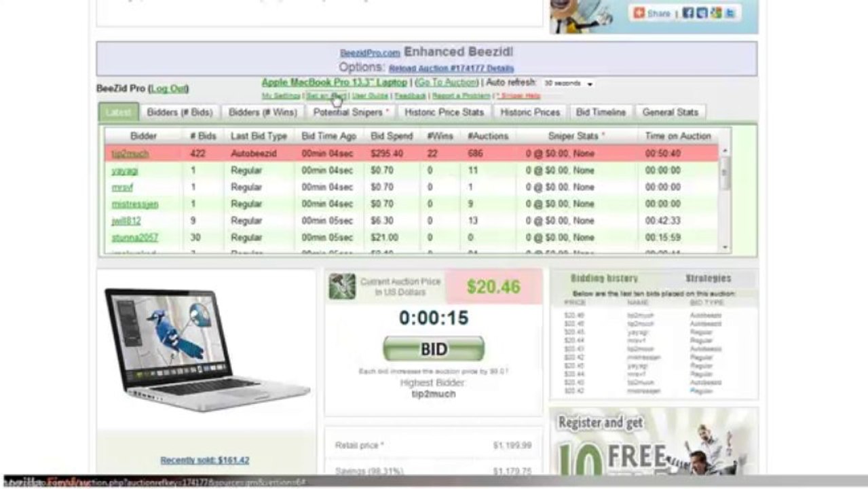Viewport: 868px width, 489px height.
Task: Click the $20.46 current auction price
Action: click(x=493, y=287)
